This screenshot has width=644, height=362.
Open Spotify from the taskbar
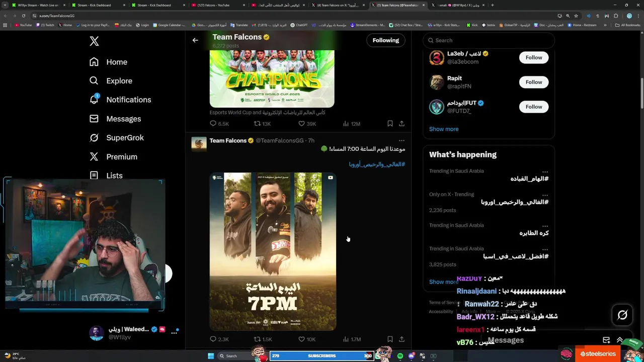(400, 356)
